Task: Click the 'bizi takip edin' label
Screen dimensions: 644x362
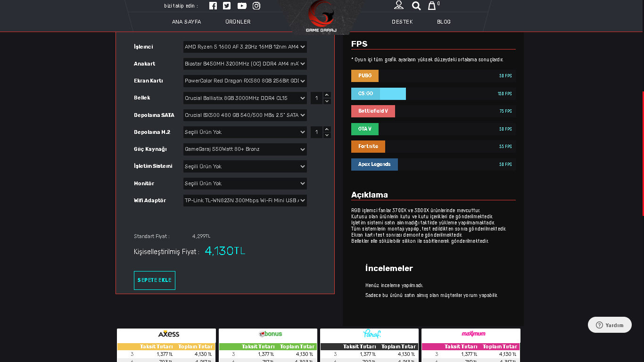Action: click(181, 6)
